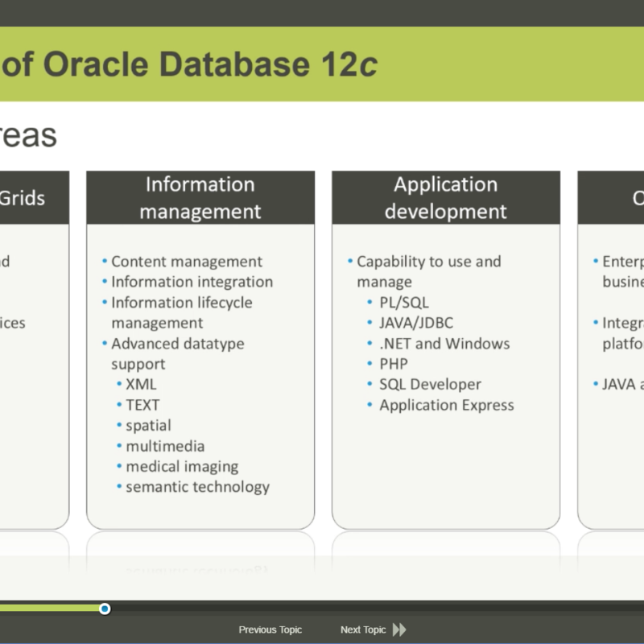This screenshot has height=644, width=644.
Task: Select the Information management card header
Action: (200, 197)
